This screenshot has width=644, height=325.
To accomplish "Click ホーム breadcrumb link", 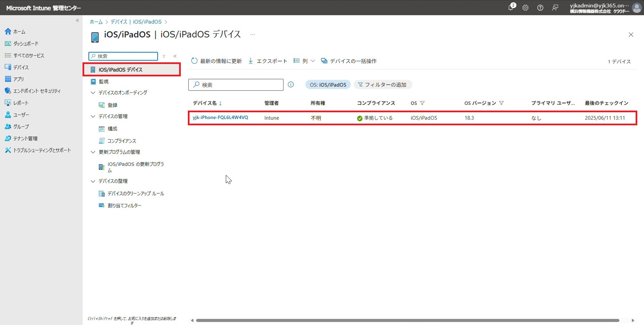I will [96, 22].
